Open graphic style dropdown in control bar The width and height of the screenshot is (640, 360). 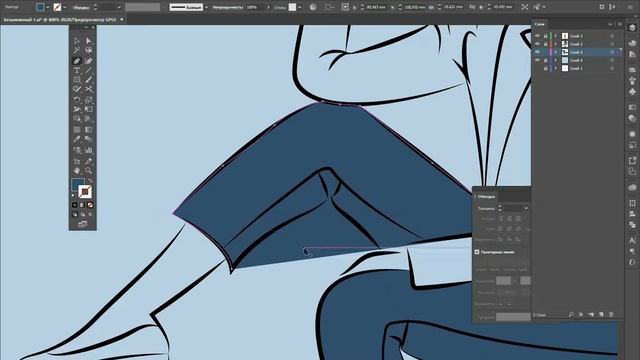coord(300,7)
